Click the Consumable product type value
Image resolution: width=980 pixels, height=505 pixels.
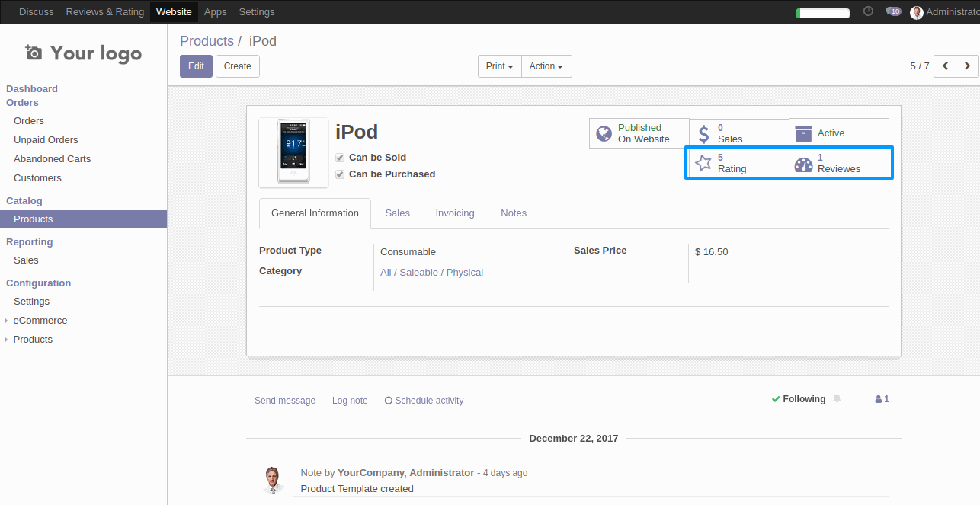(x=408, y=252)
